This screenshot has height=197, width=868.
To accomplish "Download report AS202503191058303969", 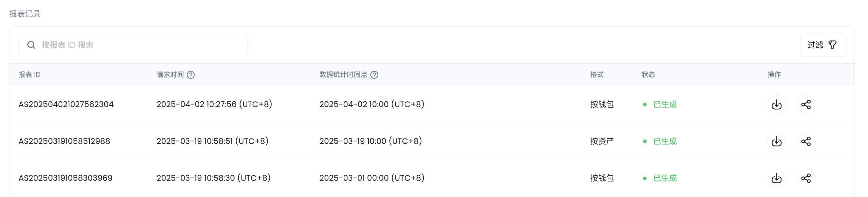I will pos(776,178).
